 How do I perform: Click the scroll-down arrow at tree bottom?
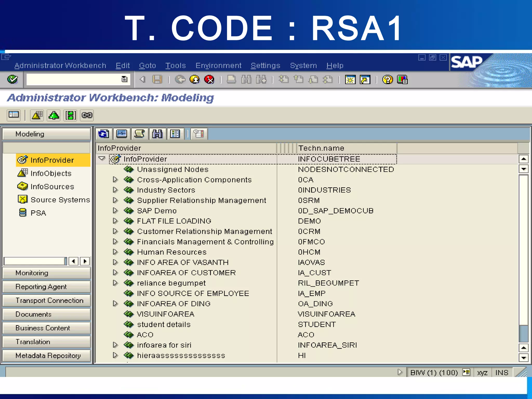tap(523, 358)
